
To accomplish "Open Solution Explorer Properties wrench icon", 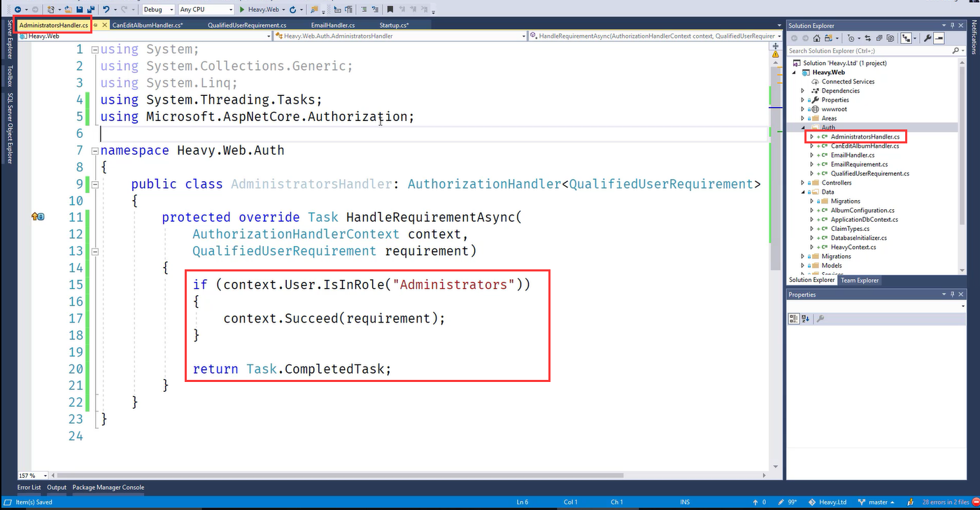I will point(928,38).
